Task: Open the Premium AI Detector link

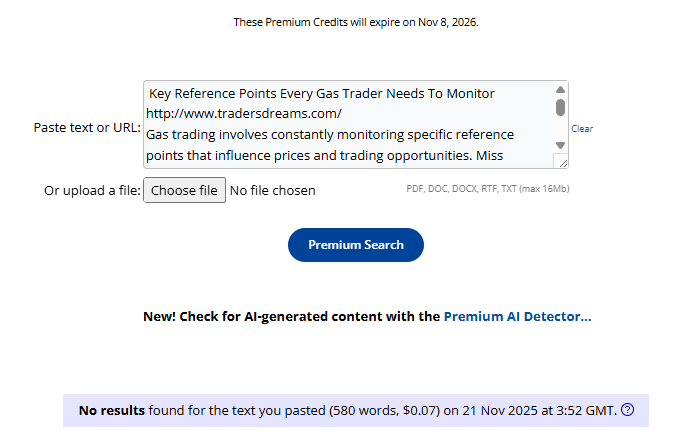Action: tap(517, 316)
